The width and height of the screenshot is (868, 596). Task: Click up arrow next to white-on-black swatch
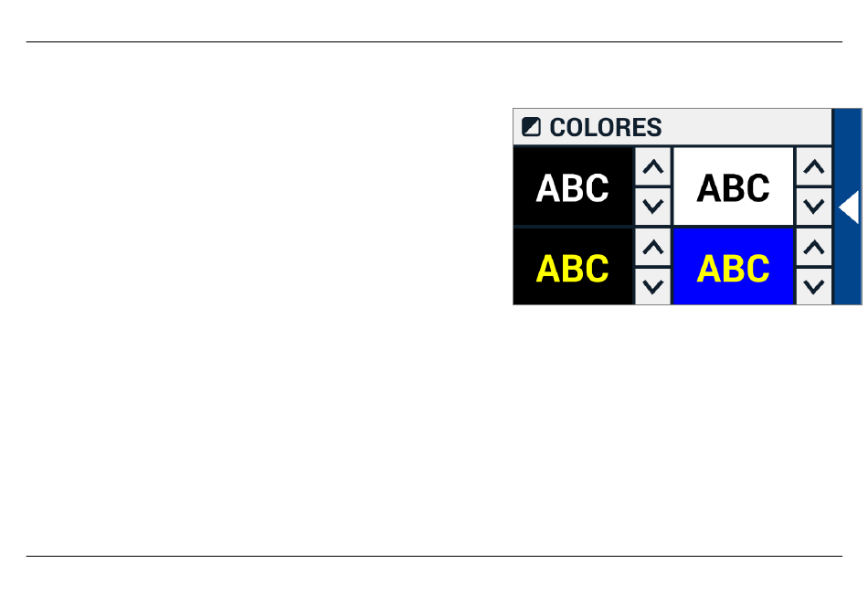(x=652, y=166)
